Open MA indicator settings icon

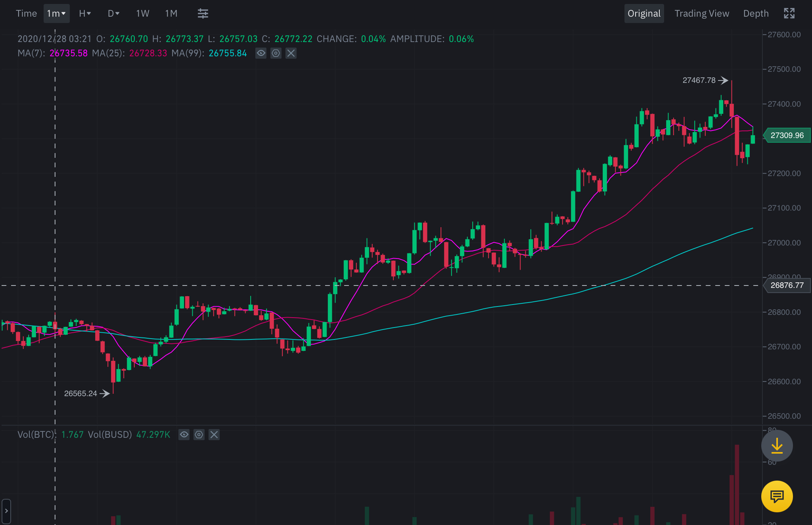tap(276, 53)
